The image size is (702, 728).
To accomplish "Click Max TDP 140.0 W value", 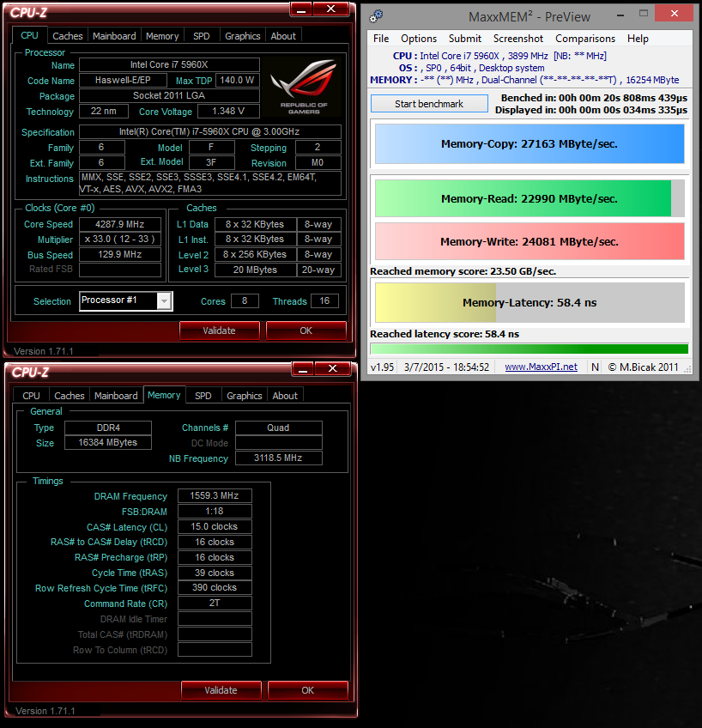I will pyautogui.click(x=238, y=81).
